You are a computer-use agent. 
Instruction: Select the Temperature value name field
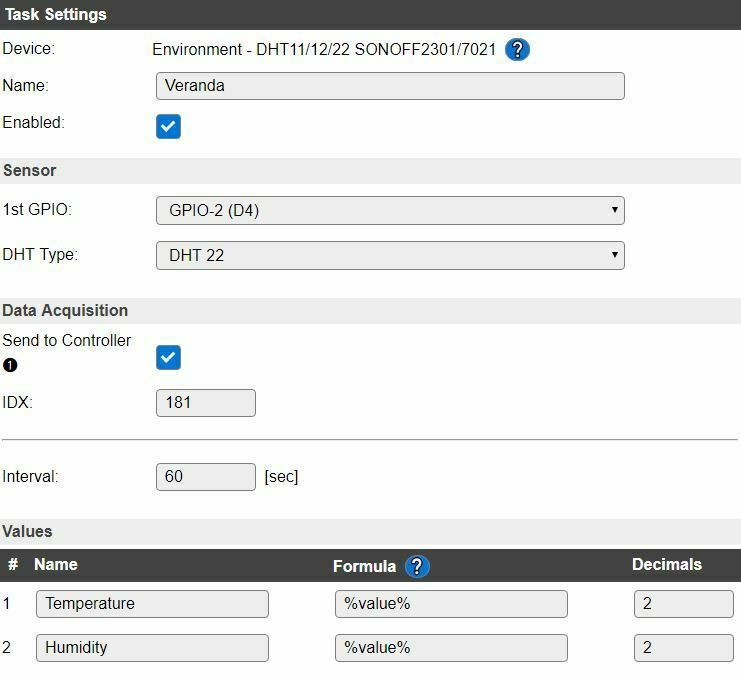click(152, 604)
